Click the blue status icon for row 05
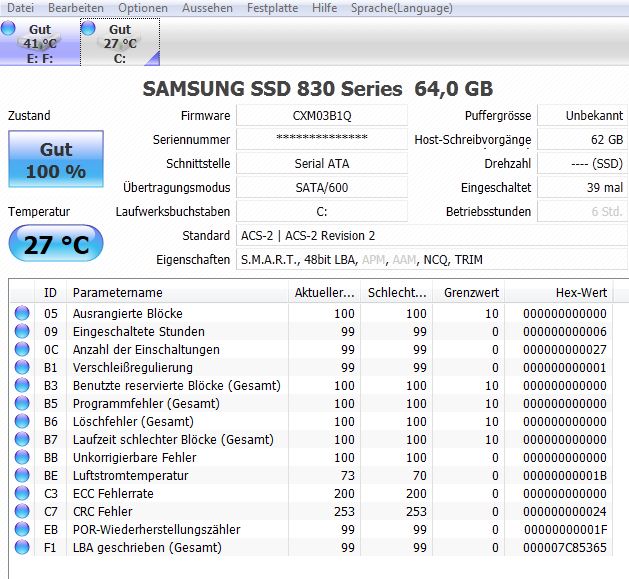 point(22,313)
